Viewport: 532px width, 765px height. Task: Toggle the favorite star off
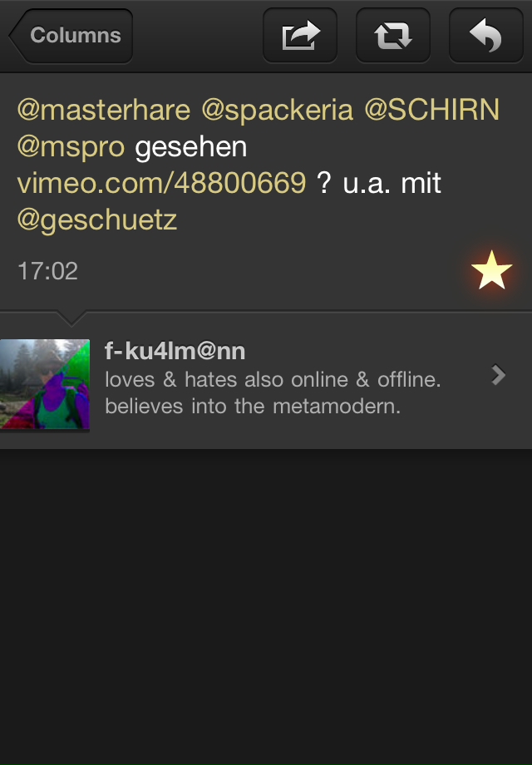pyautogui.click(x=491, y=271)
